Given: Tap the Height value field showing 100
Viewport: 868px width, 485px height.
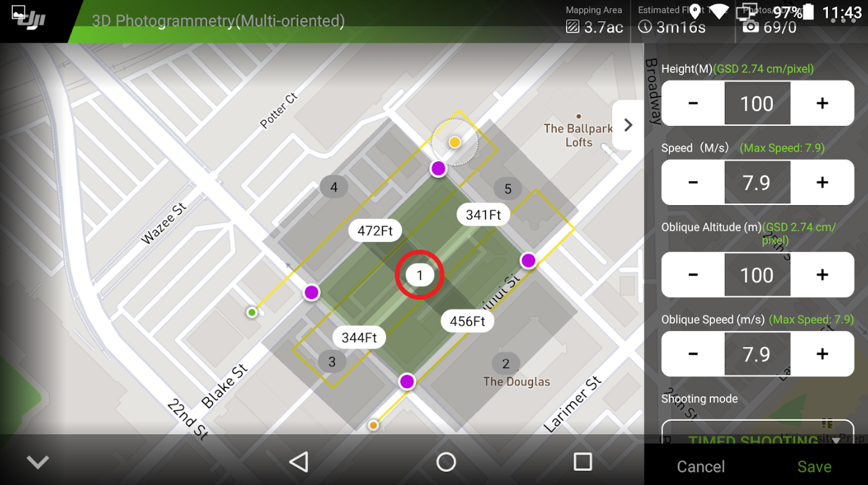Looking at the screenshot, I should 757,103.
